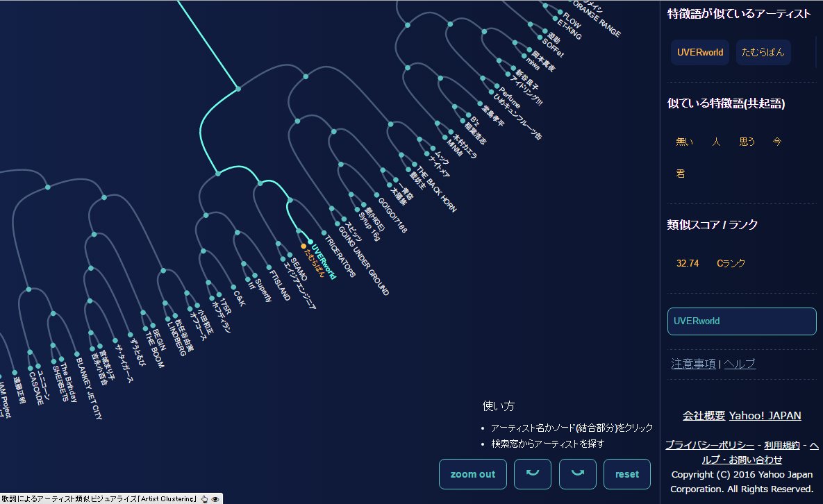Select the BEGIN artist label
Screen dimensions: 823x504
click(x=158, y=339)
